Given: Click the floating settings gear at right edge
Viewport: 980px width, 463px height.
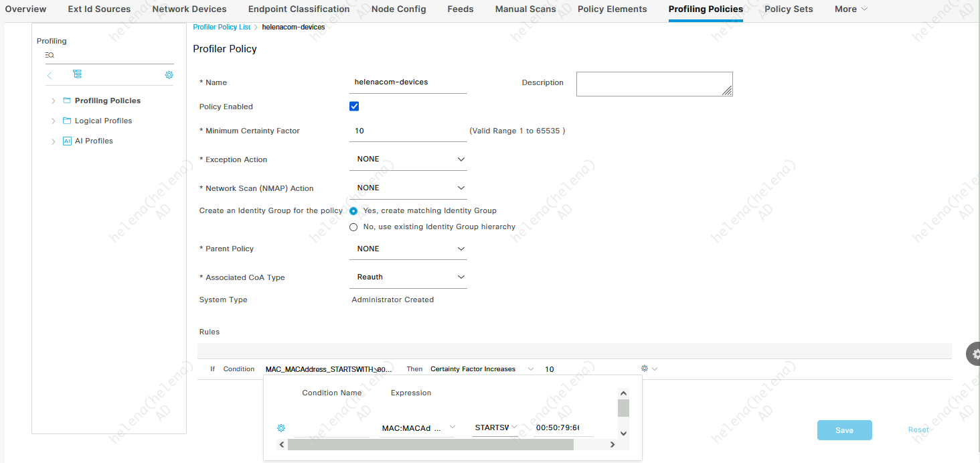Looking at the screenshot, I should tap(973, 353).
